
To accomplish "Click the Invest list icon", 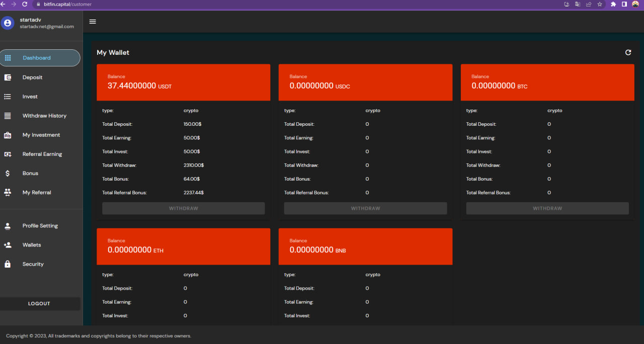I will [x=8, y=97].
